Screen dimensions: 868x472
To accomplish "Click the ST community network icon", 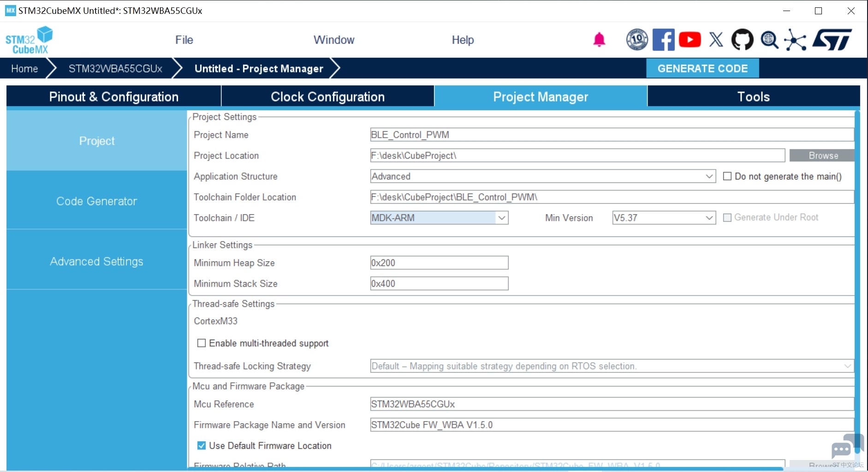I will click(796, 40).
